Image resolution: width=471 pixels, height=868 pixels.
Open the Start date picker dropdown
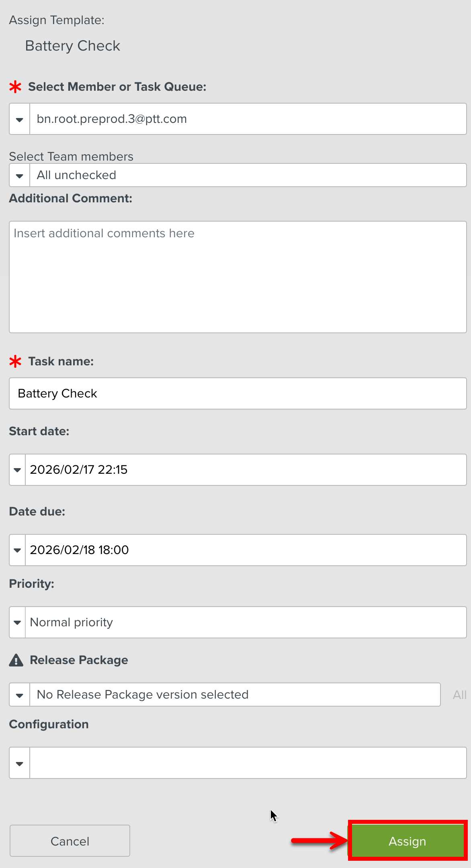click(16, 470)
